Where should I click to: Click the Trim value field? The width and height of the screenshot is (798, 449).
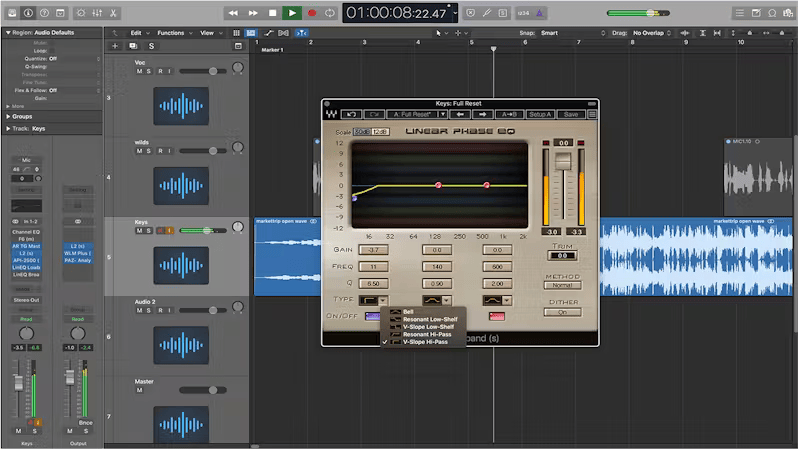tap(562, 256)
